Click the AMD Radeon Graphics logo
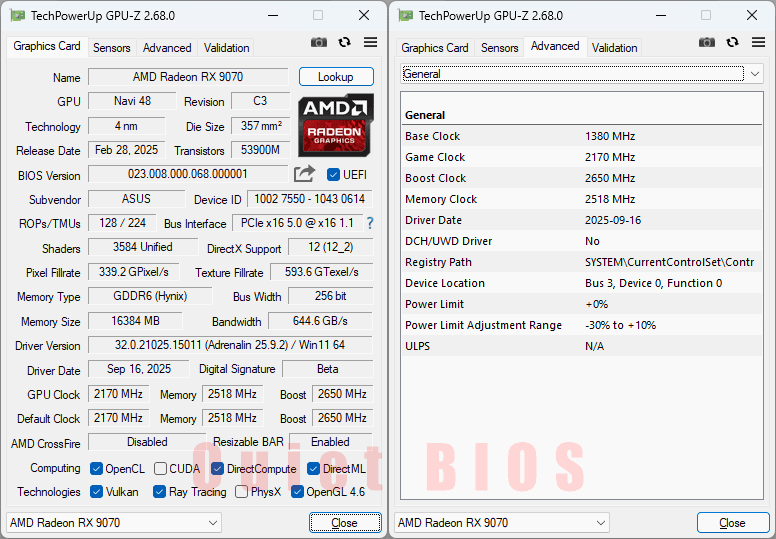The image size is (776, 539). click(x=336, y=125)
